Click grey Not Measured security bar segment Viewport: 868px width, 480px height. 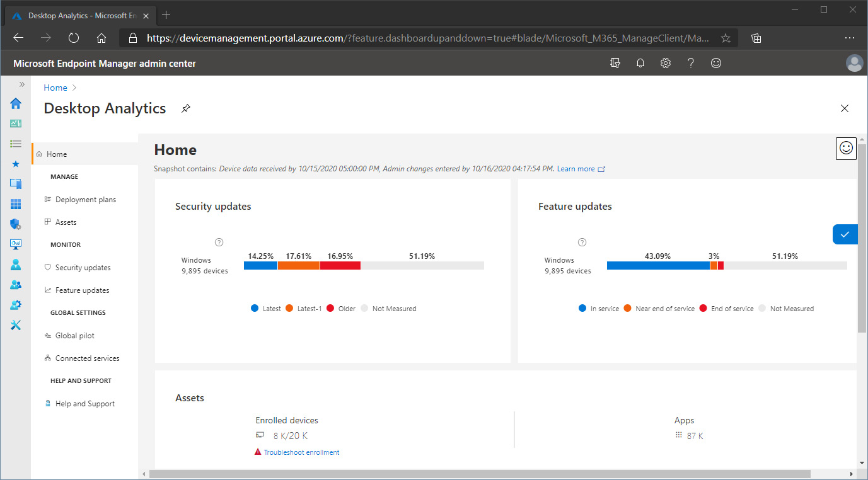pos(422,265)
